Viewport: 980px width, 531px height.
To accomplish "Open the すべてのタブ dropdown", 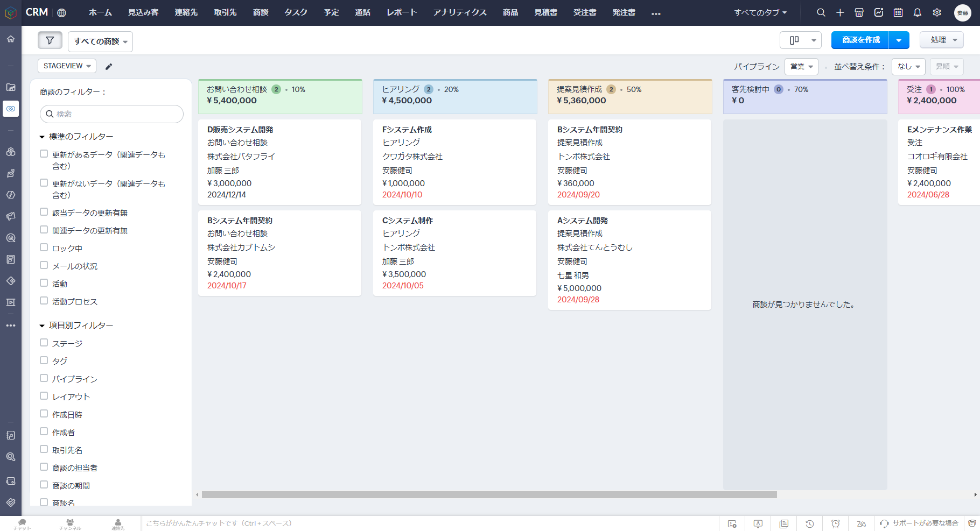I will [x=760, y=13].
